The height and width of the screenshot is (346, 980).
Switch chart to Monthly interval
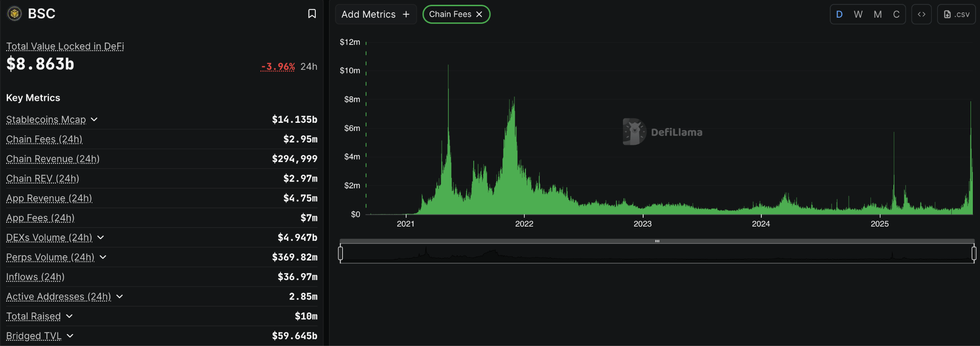click(x=878, y=14)
